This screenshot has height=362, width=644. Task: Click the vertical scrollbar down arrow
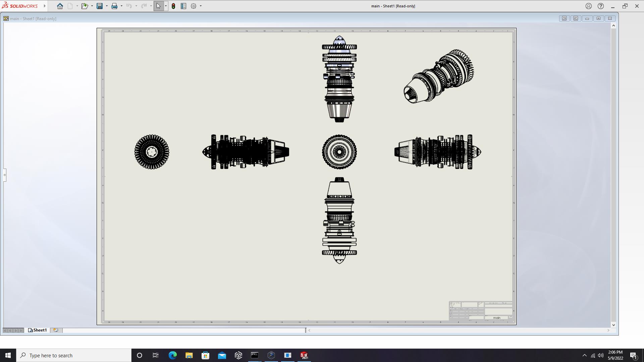[x=613, y=325]
